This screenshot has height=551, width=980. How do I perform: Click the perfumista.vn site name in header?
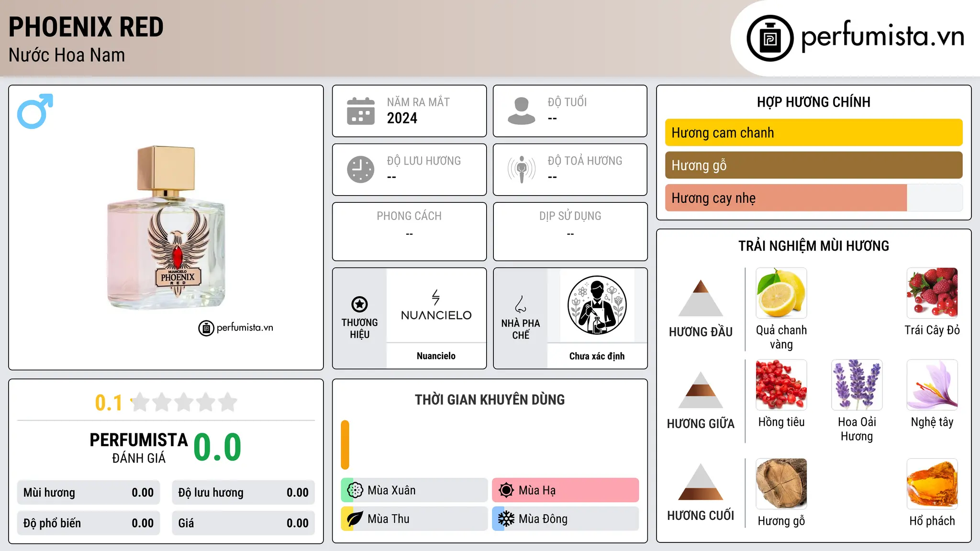[x=882, y=36]
